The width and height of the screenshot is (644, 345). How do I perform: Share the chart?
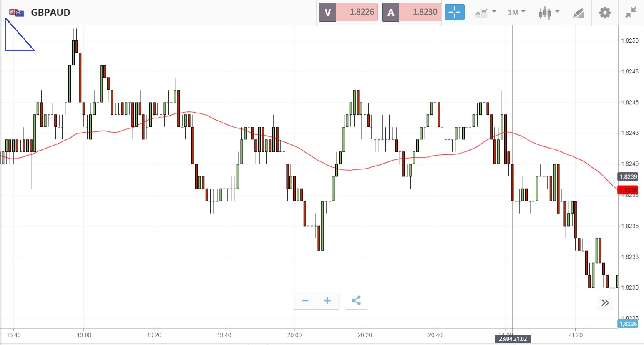coord(356,300)
